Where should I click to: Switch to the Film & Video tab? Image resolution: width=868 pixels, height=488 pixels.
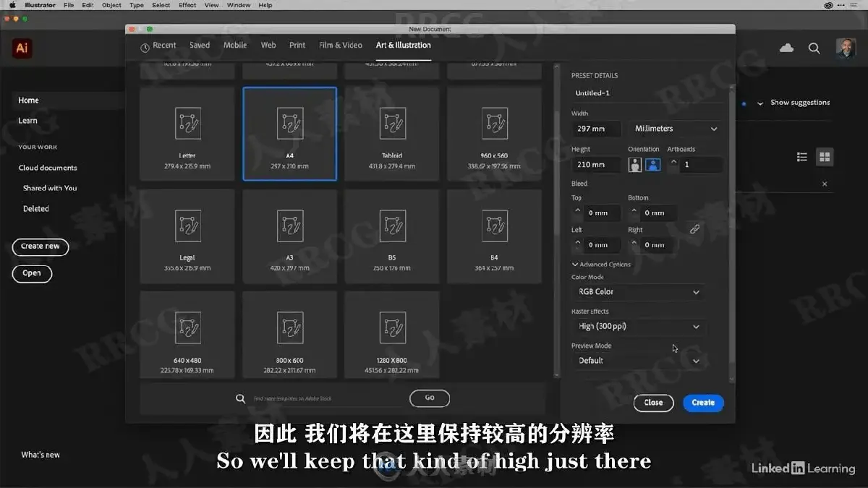coord(341,45)
